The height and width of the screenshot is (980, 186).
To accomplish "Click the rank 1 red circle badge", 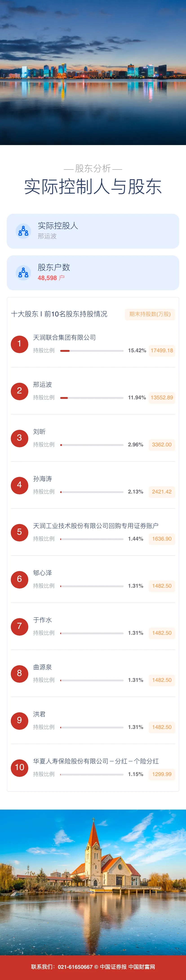I will (x=20, y=344).
